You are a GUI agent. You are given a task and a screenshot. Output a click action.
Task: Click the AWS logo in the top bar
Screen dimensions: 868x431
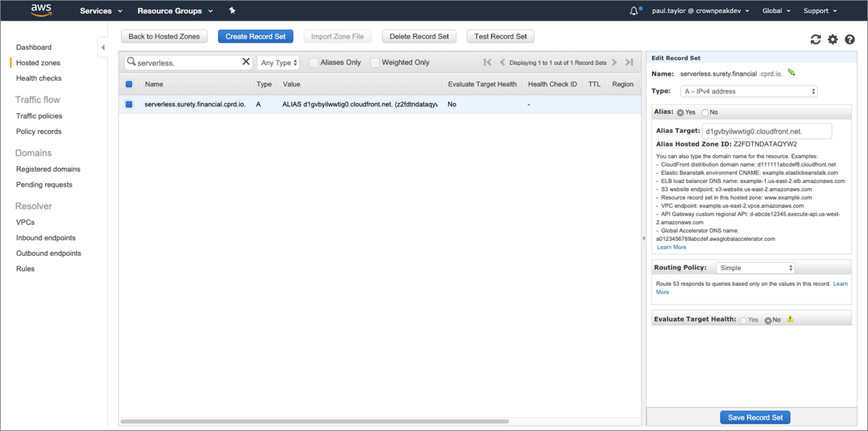pyautogui.click(x=41, y=10)
